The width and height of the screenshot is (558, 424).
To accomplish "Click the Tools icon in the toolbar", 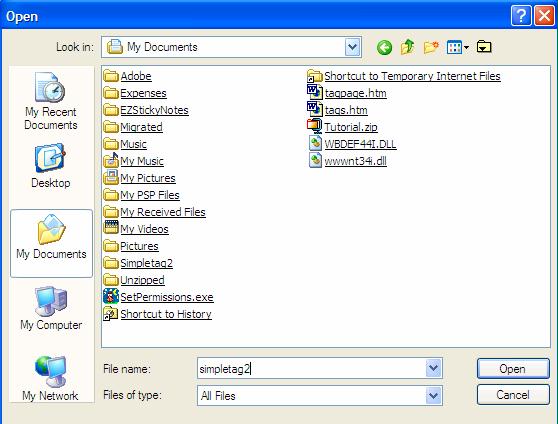I will point(484,47).
